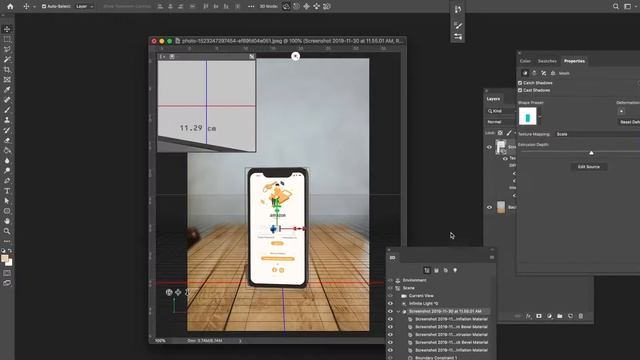This screenshot has height=360, width=640.
Task: Click the 3D Slide mode icon
Action: pyautogui.click(x=316, y=7)
